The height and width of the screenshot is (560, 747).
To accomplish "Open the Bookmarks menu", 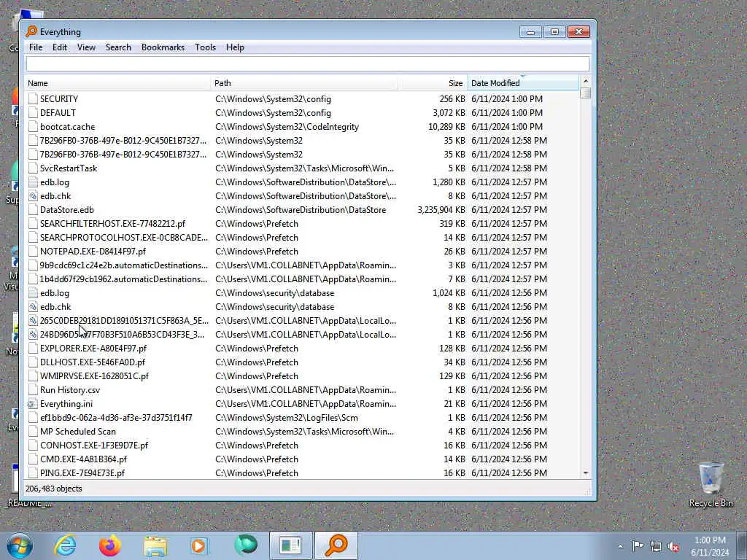I will [163, 47].
